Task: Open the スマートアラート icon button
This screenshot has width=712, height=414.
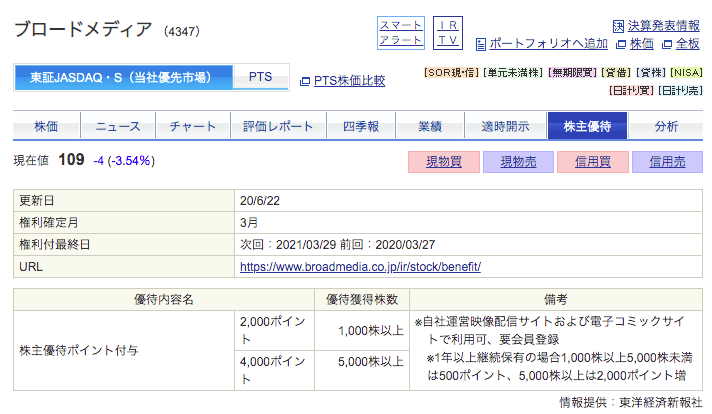Action: 400,33
